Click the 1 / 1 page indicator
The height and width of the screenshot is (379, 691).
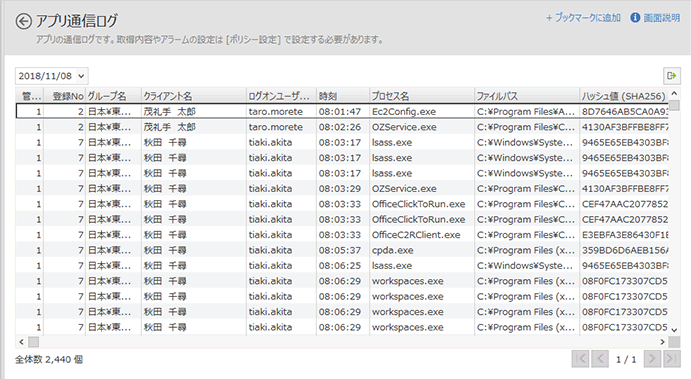coord(626,360)
